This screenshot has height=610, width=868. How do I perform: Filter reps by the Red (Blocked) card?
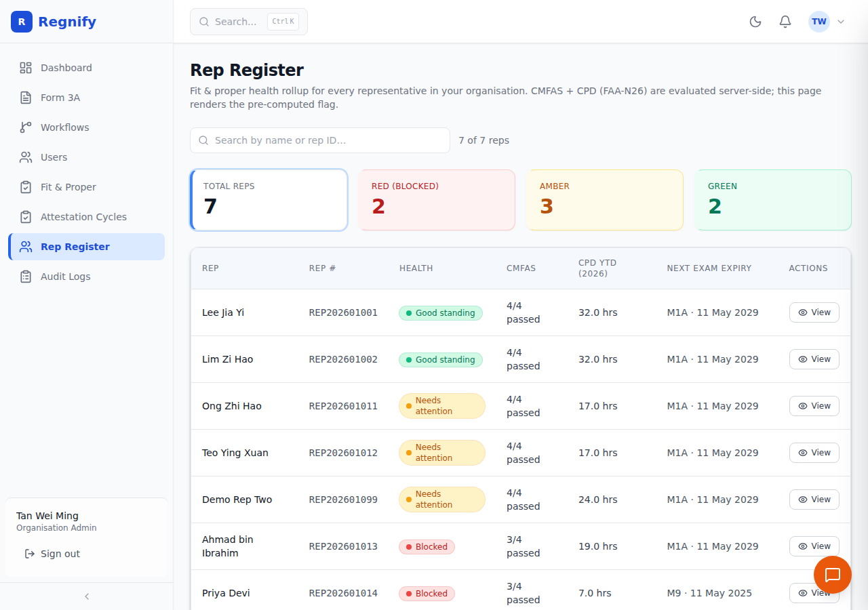coord(437,200)
